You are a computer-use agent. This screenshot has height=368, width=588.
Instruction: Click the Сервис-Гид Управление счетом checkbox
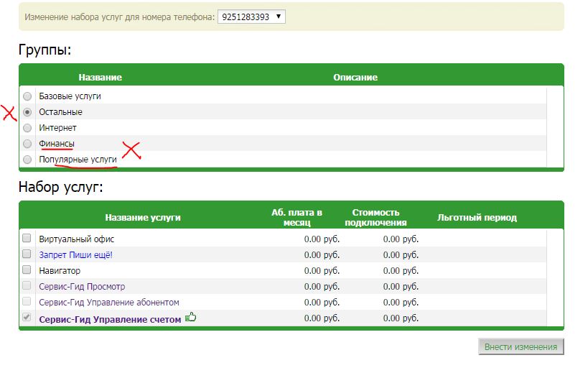click(27, 318)
